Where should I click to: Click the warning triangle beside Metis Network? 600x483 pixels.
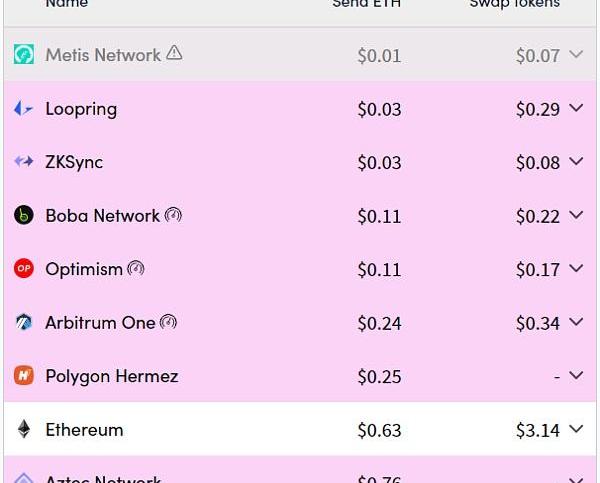(x=174, y=54)
